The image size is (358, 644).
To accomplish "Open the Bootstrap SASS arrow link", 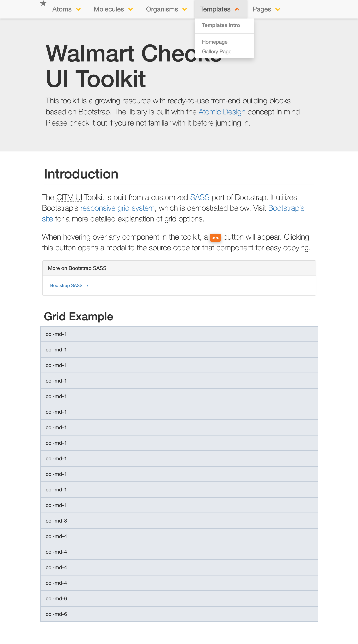I will pos(69,286).
